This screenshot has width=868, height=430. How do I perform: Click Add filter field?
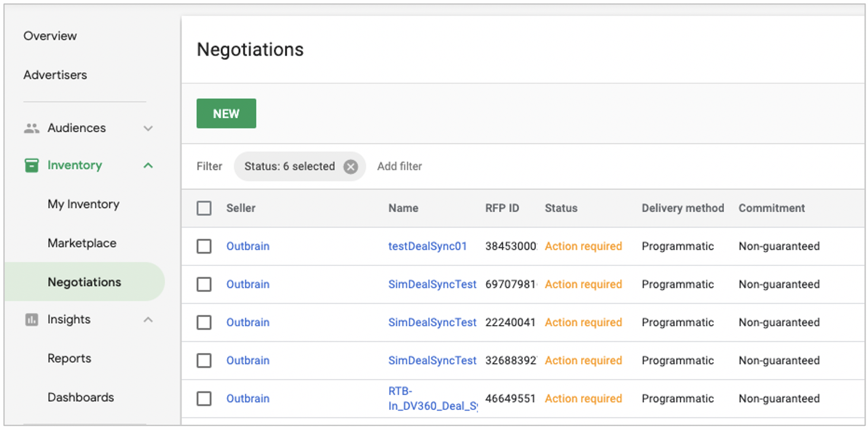pyautogui.click(x=400, y=166)
